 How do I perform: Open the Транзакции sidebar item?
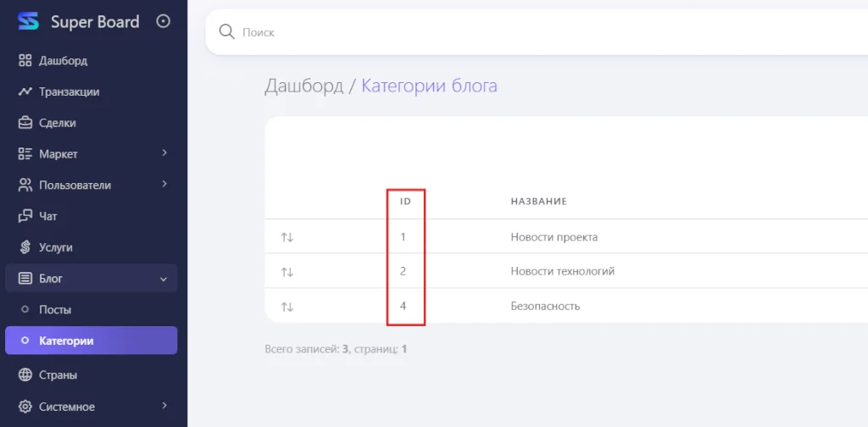[69, 91]
